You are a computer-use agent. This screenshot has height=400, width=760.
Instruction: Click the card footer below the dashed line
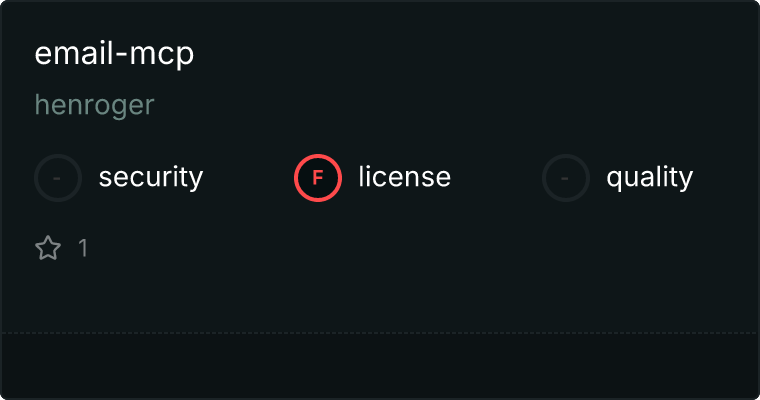380,366
